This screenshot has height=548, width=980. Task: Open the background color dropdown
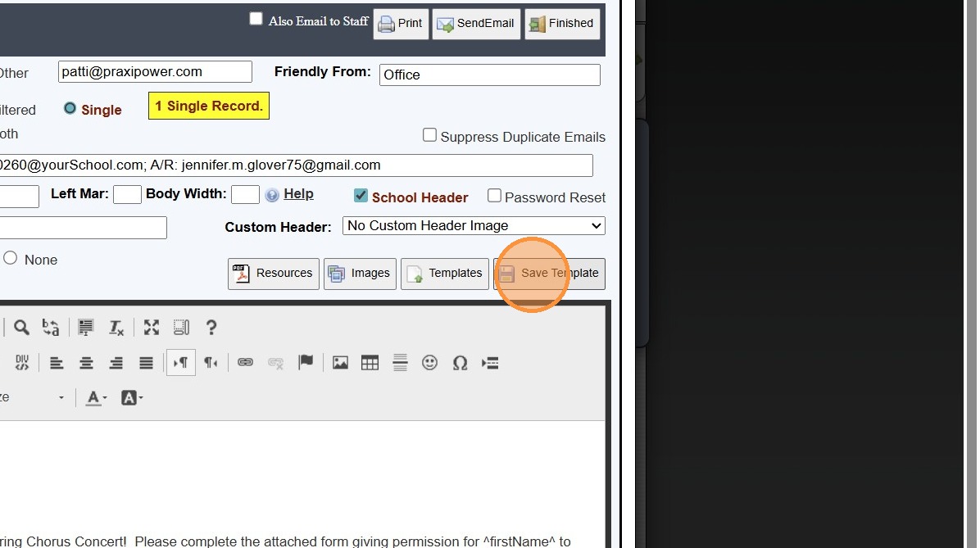[132, 397]
